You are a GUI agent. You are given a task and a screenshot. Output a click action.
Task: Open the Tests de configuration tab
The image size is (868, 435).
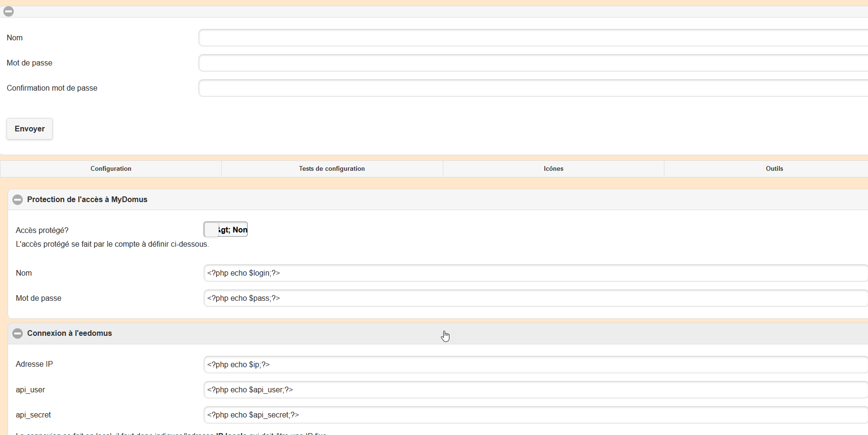[332, 169]
